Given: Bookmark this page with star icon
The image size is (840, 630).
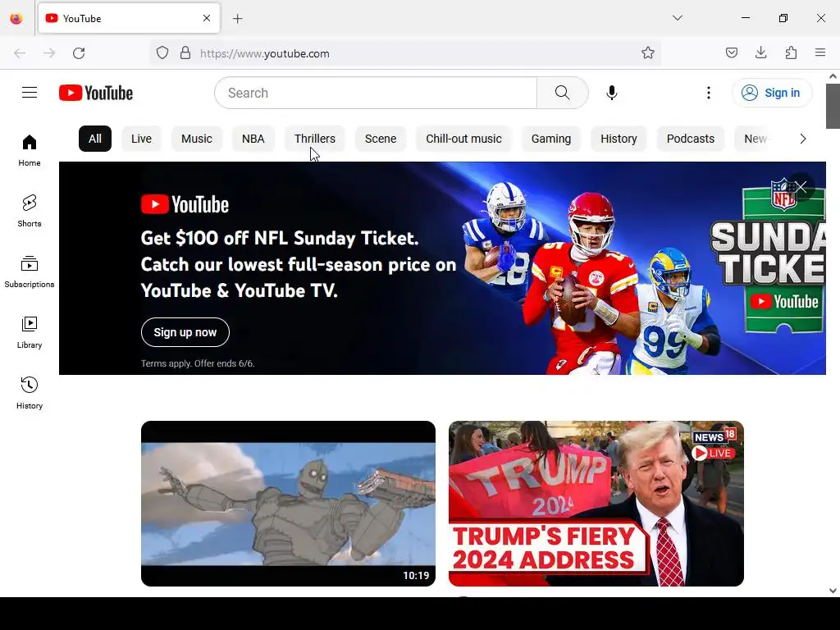Looking at the screenshot, I should [648, 52].
